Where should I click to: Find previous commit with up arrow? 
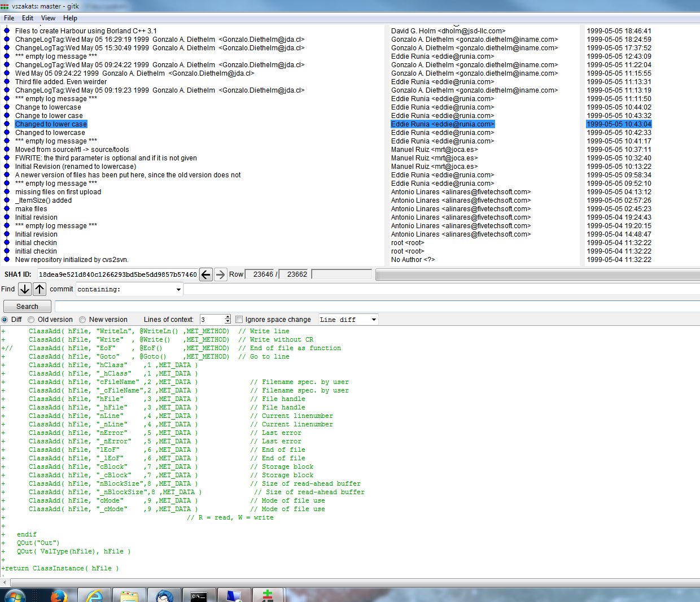point(40,289)
